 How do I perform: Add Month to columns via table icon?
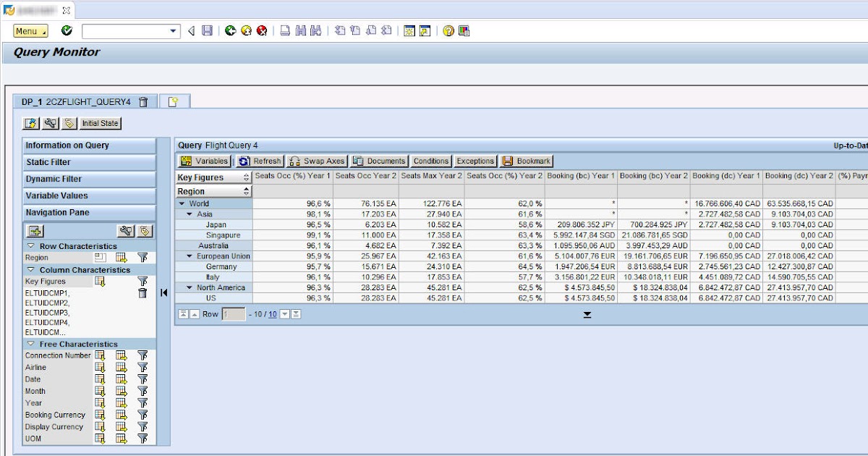click(120, 391)
